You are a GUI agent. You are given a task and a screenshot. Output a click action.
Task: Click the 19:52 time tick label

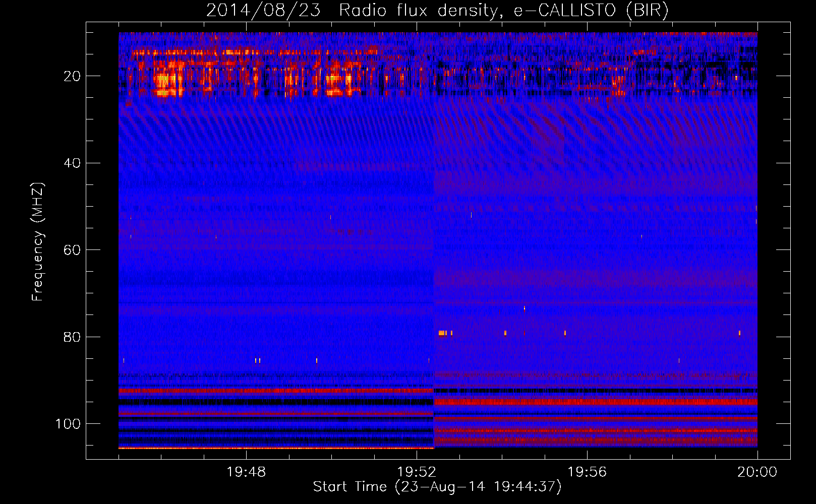pyautogui.click(x=417, y=472)
